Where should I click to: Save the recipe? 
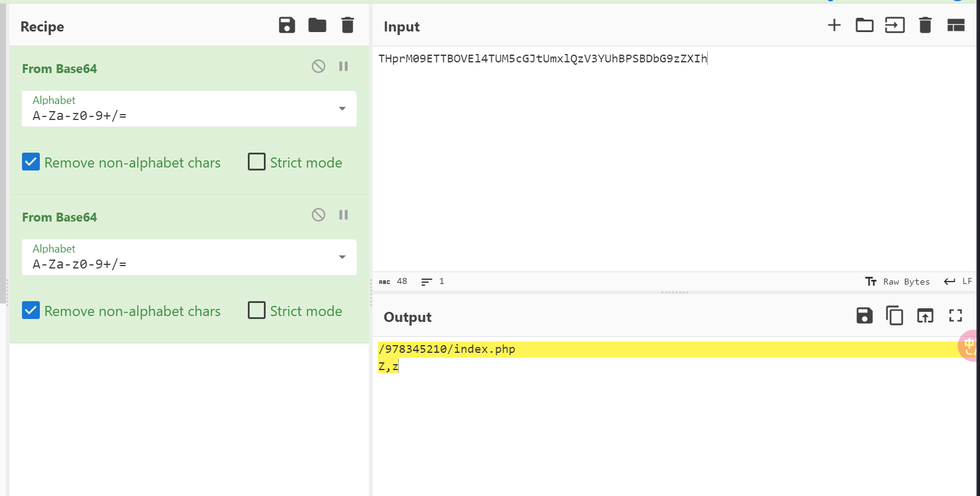click(287, 26)
